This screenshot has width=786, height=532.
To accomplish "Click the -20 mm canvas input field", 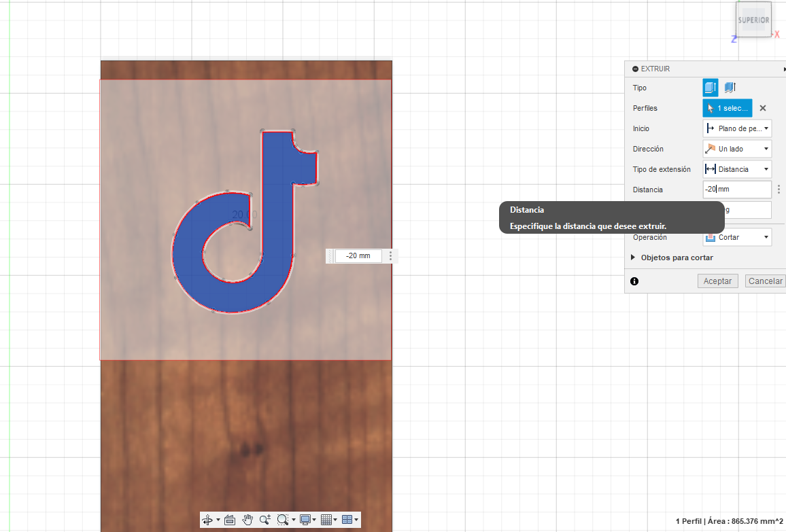I will [358, 256].
